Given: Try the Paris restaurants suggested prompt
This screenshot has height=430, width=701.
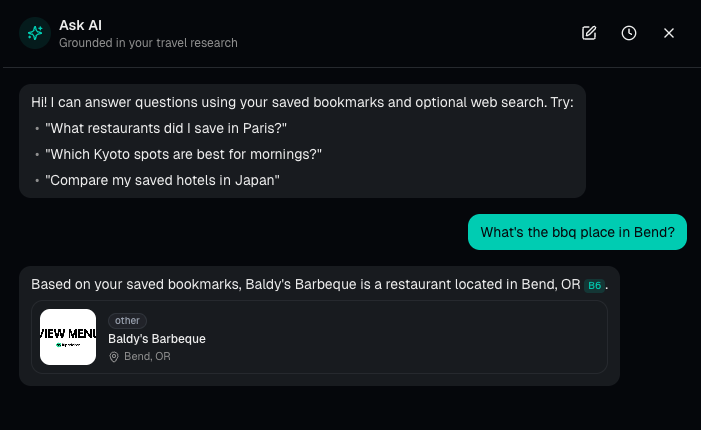Looking at the screenshot, I should click(166, 128).
